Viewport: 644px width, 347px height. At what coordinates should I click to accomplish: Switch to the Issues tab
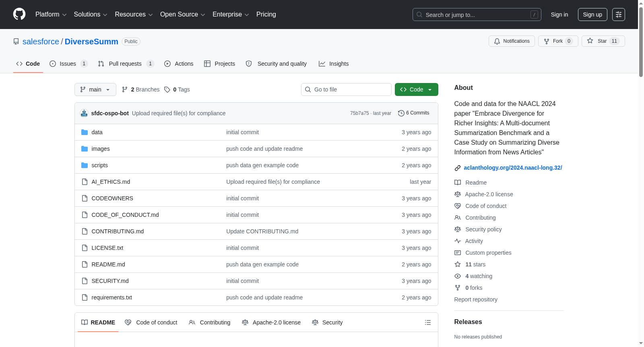(x=68, y=64)
